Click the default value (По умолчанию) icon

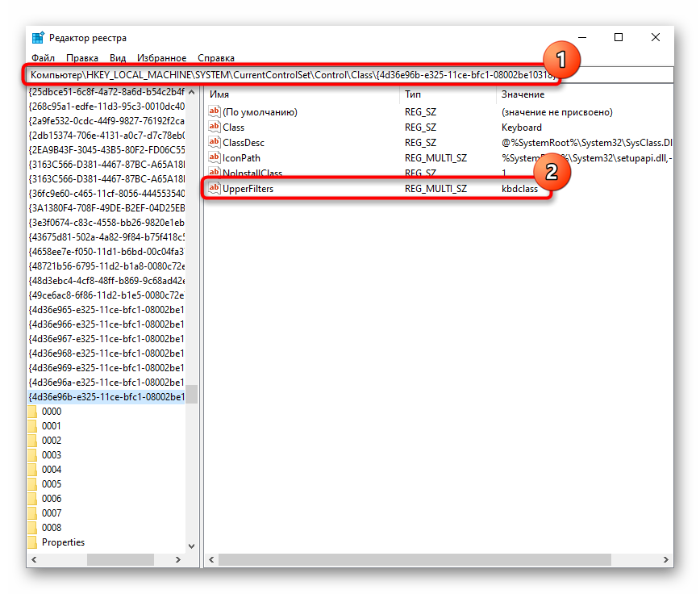[x=215, y=111]
